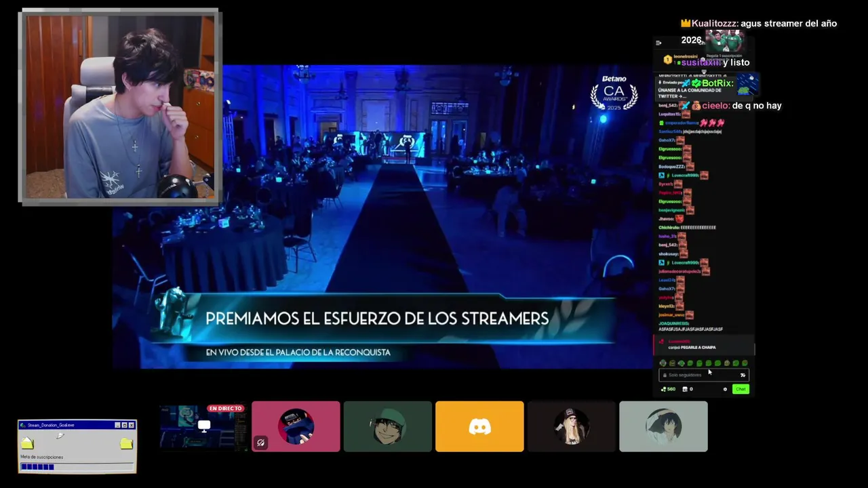Open the username Luquitas15 in chat
The image size is (868, 488).
click(670, 114)
